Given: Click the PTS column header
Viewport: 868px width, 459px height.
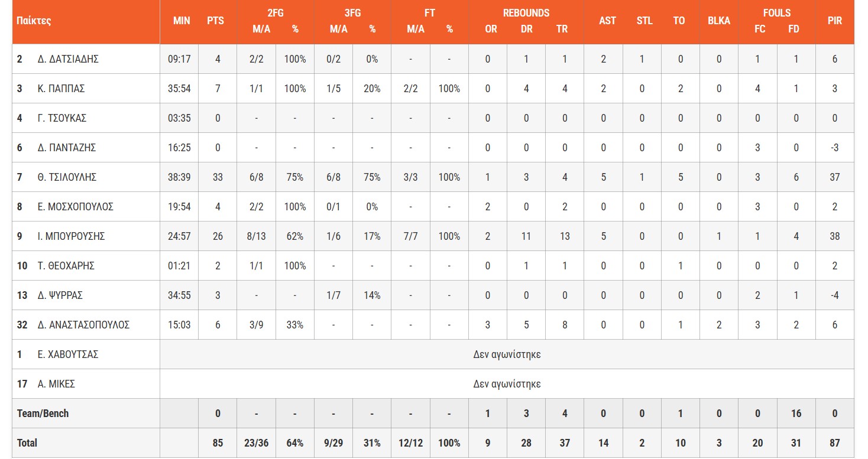Looking at the screenshot, I should tap(216, 21).
